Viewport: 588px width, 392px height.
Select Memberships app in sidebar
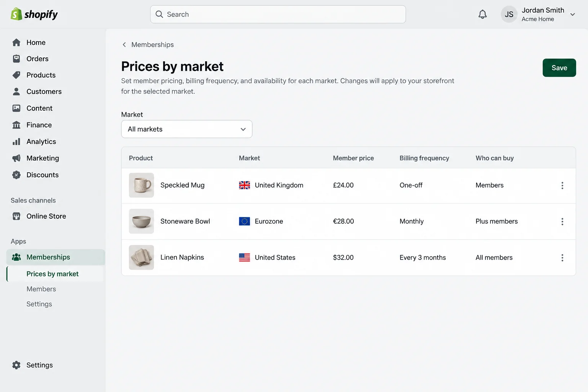point(56,257)
